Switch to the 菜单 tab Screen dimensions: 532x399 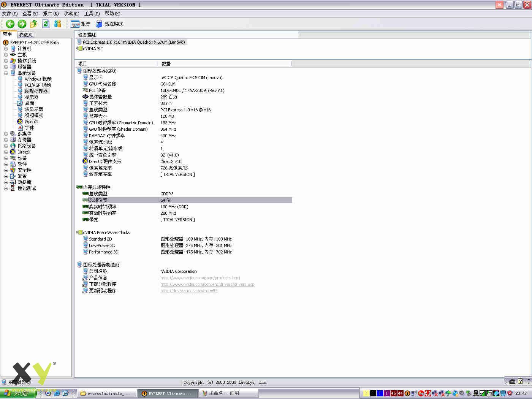click(8, 34)
